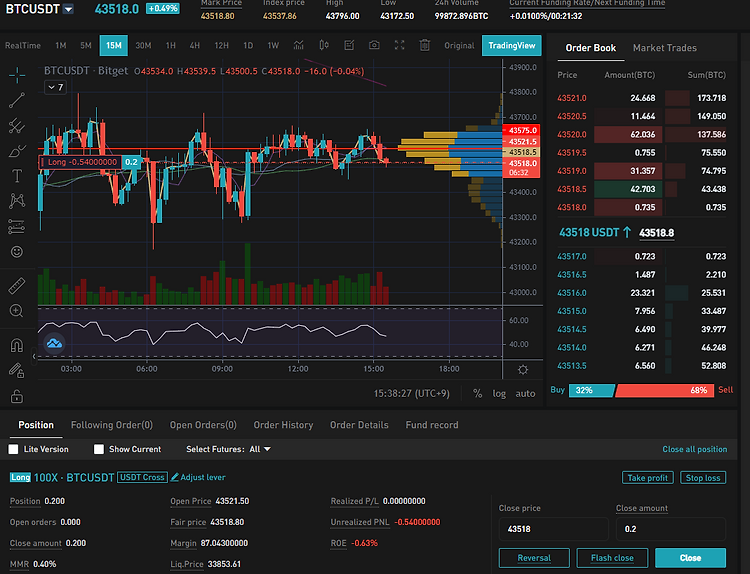Image resolution: width=750 pixels, height=574 pixels.
Task: Select the 1M timeframe
Action: (x=61, y=45)
